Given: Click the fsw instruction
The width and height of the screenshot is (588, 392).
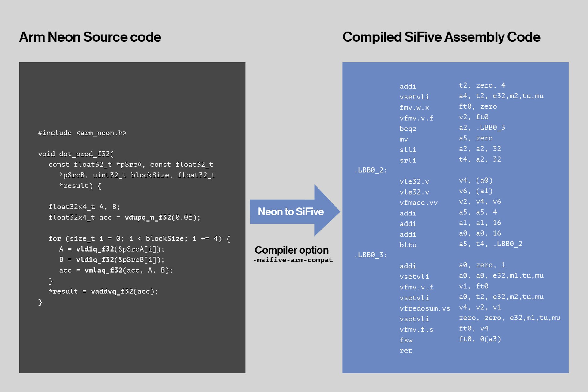Looking at the screenshot, I should (x=406, y=340).
